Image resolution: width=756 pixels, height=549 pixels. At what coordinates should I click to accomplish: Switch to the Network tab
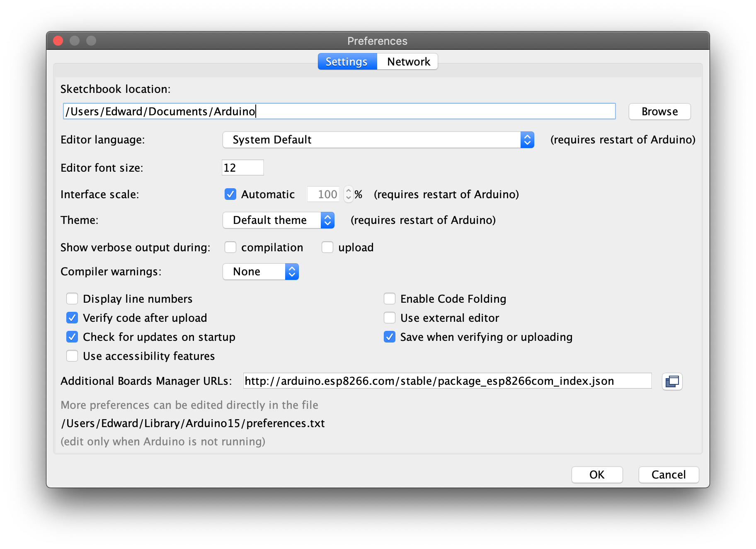coord(408,62)
